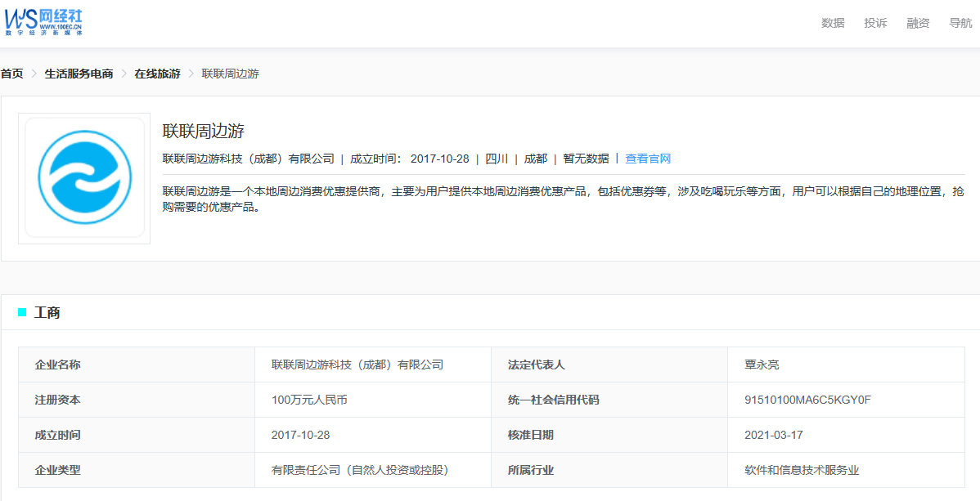
Task: Open 在线旅游 breadcrumb link
Action: pos(158,74)
